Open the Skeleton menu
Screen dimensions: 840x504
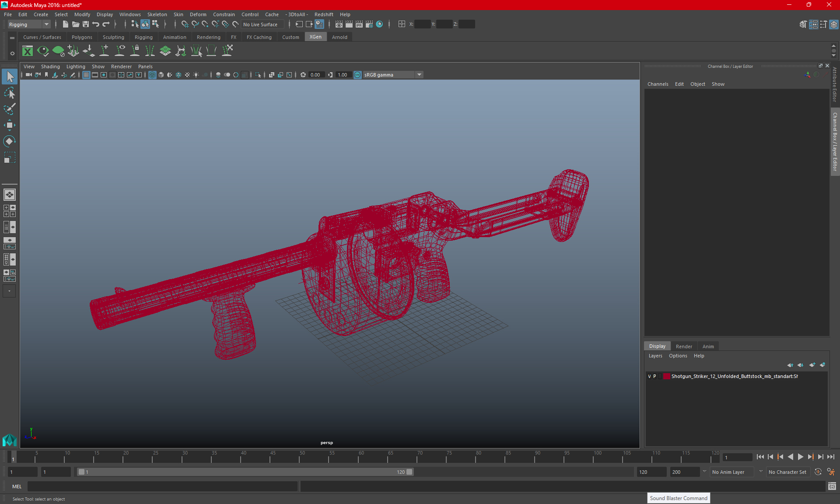(x=157, y=14)
